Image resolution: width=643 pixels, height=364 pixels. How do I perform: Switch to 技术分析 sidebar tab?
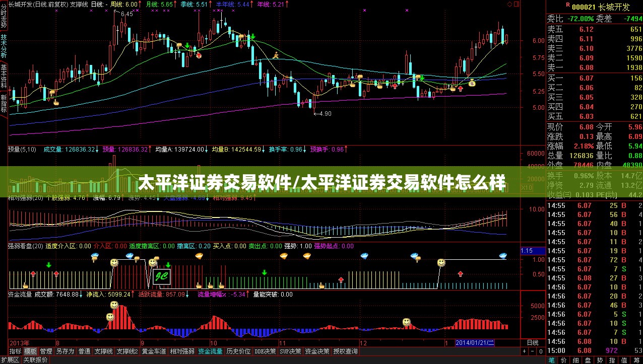coord(4,46)
